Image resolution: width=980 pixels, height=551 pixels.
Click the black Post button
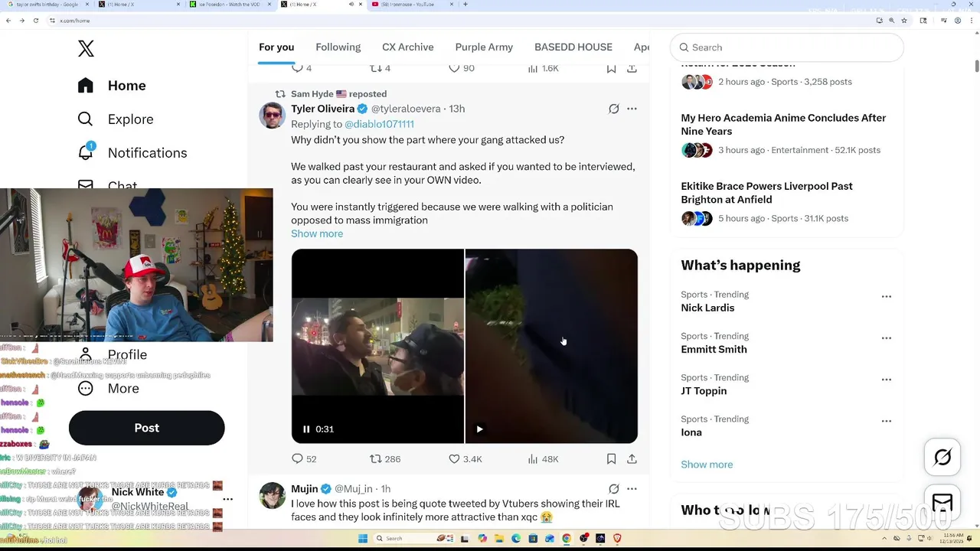tap(146, 428)
